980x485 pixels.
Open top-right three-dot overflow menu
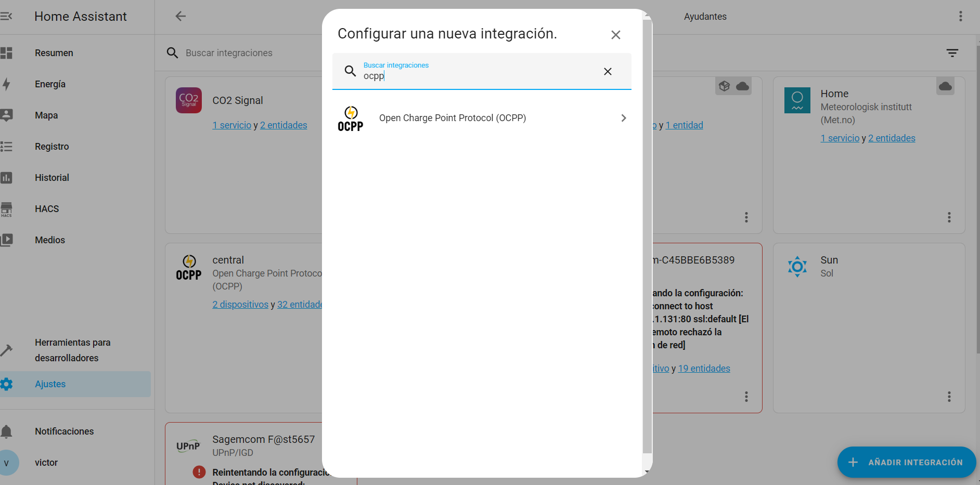pyautogui.click(x=961, y=17)
